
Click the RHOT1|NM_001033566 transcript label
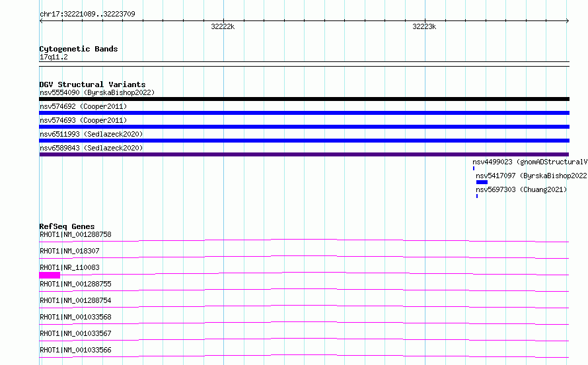tap(75, 350)
